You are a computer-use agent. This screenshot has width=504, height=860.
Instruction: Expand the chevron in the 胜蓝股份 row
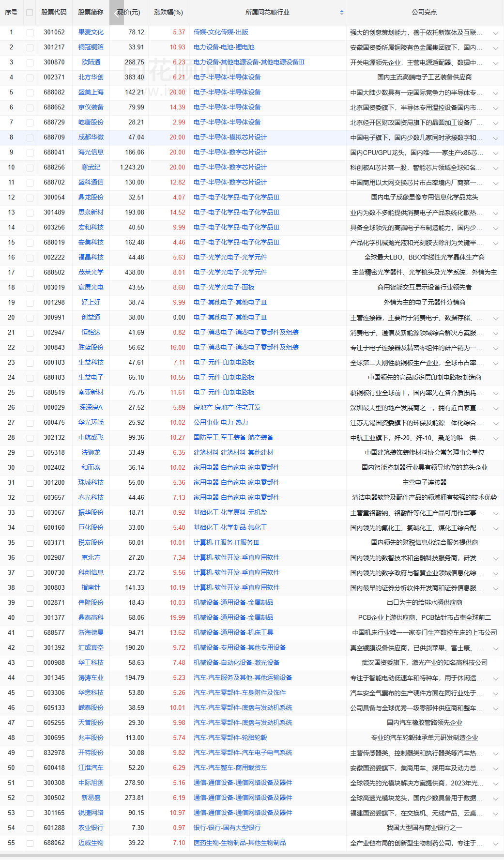click(495, 348)
